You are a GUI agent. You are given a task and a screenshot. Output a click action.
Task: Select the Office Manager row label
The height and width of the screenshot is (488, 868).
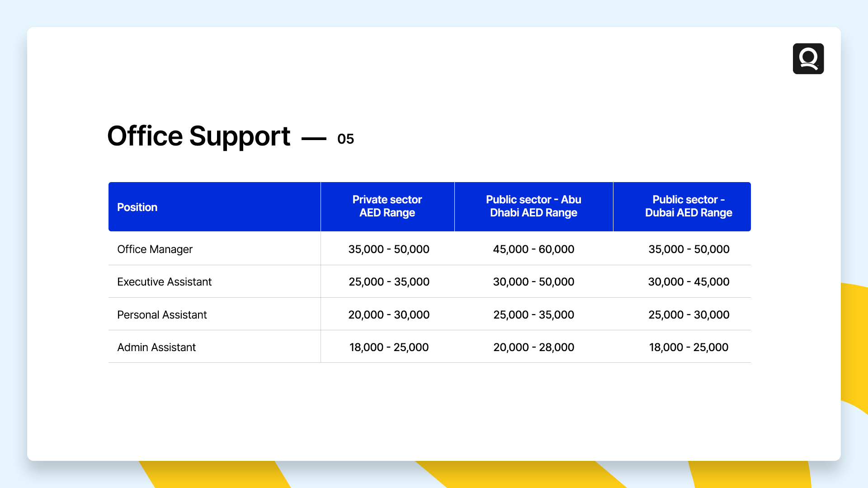tap(155, 249)
